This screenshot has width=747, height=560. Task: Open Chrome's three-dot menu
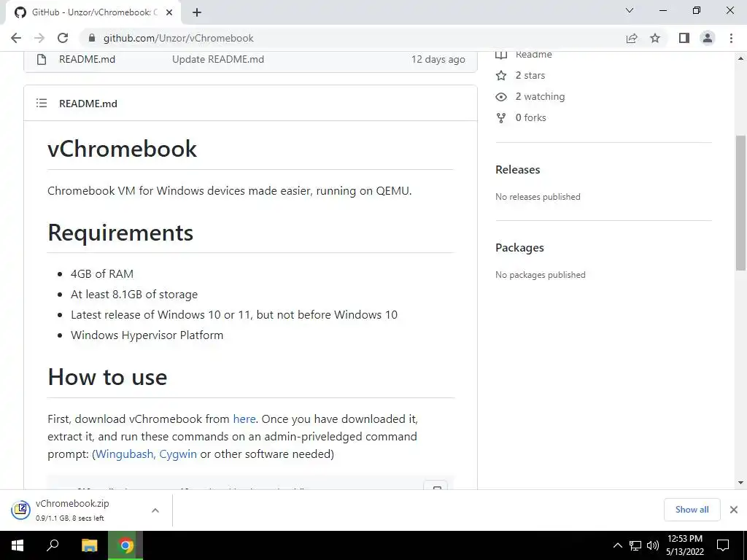[x=731, y=38]
